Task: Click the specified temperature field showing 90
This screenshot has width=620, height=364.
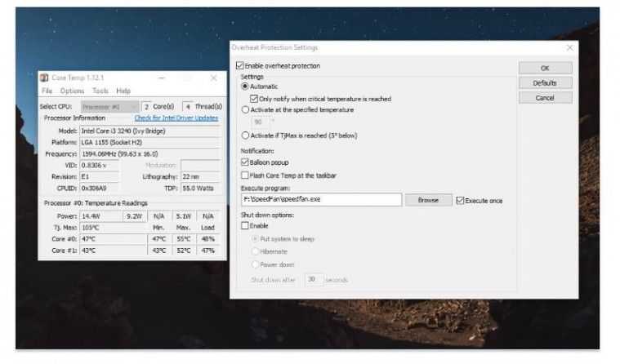Action: pos(261,122)
